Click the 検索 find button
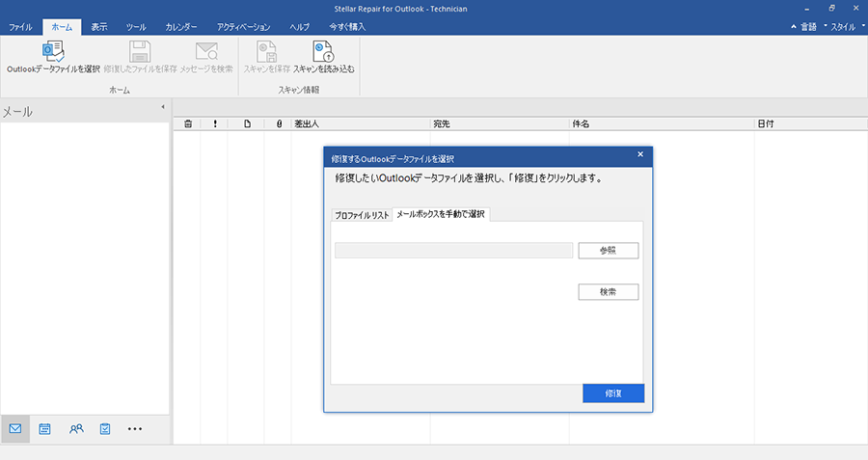Image resolution: width=868 pixels, height=460 pixels. pos(609,292)
